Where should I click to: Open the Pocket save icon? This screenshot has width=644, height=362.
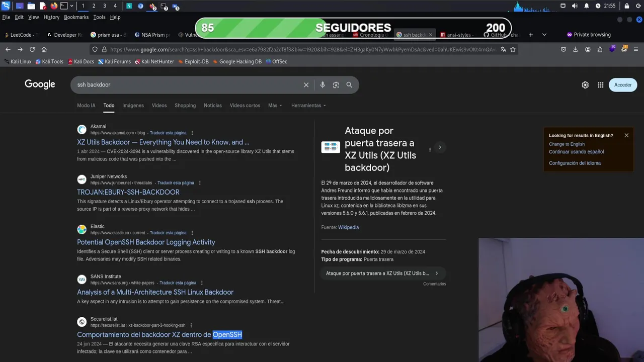(563, 49)
